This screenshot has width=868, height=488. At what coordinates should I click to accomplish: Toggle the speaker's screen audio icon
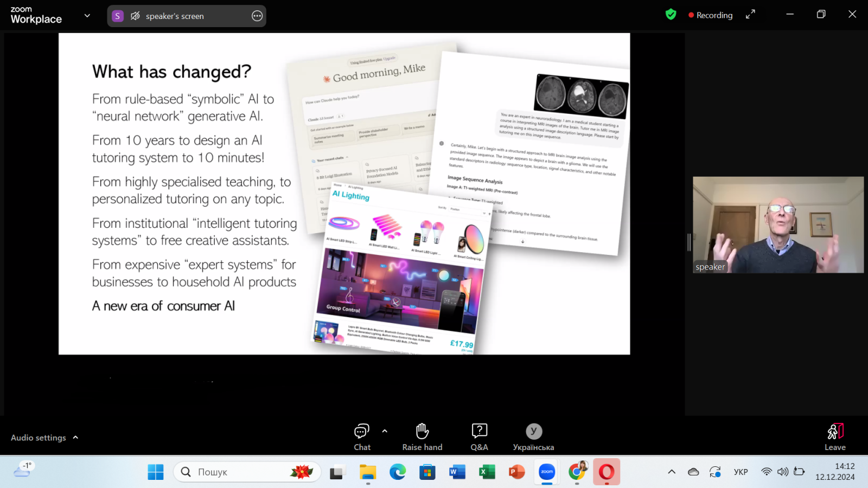[135, 16]
